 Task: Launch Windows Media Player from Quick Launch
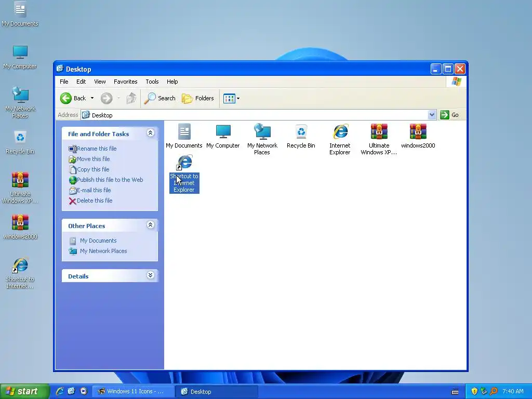(83, 391)
